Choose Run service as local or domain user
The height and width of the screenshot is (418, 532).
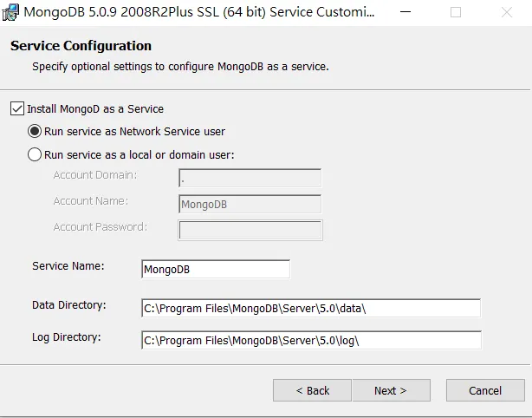(x=35, y=155)
